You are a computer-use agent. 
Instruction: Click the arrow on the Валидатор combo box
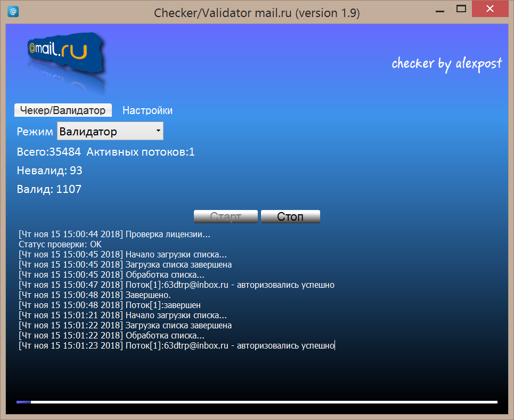pos(158,131)
